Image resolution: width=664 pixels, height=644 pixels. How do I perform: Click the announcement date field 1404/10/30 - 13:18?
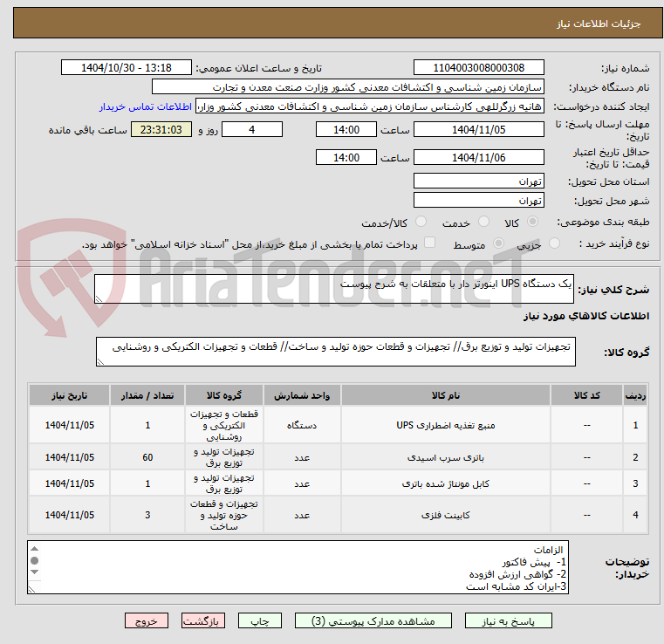pos(127,68)
